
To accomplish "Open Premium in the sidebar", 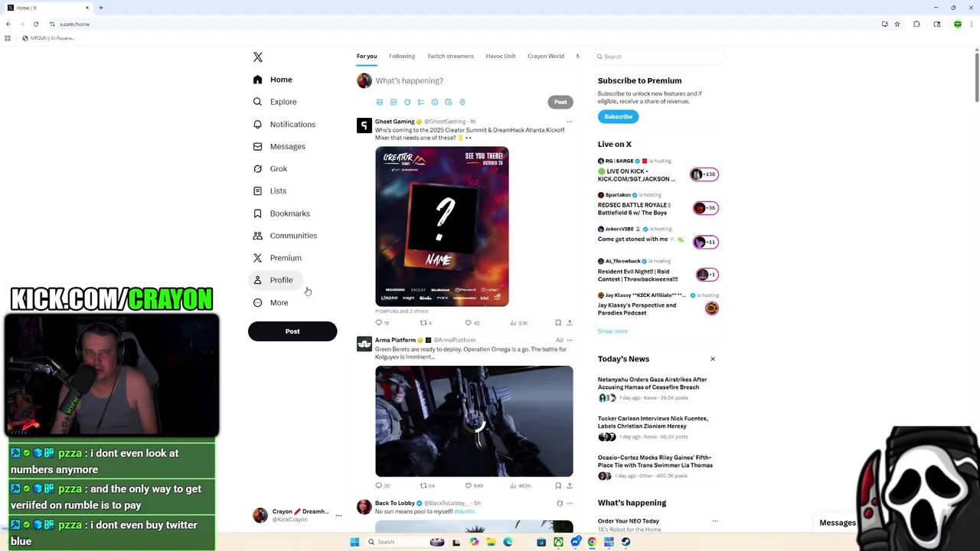I will point(277,258).
